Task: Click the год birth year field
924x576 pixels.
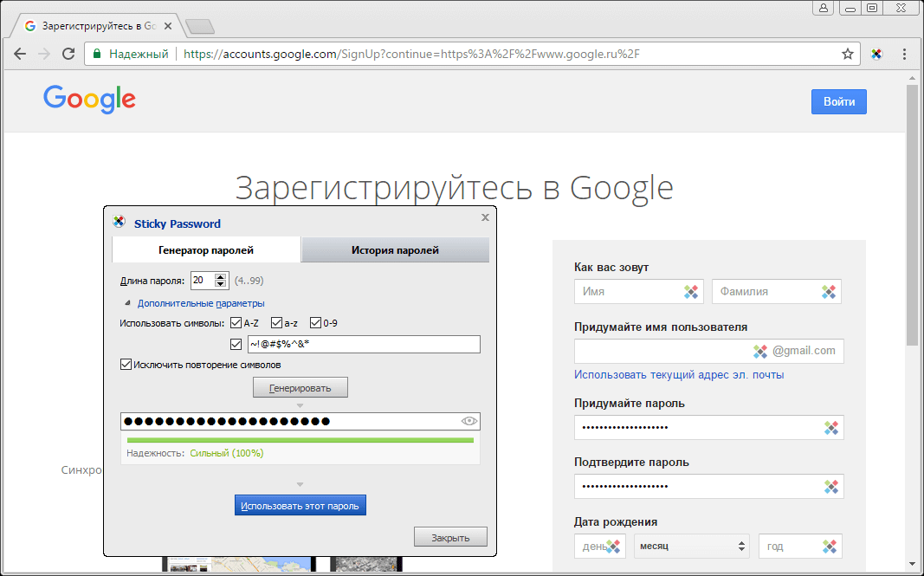Action: [800, 546]
